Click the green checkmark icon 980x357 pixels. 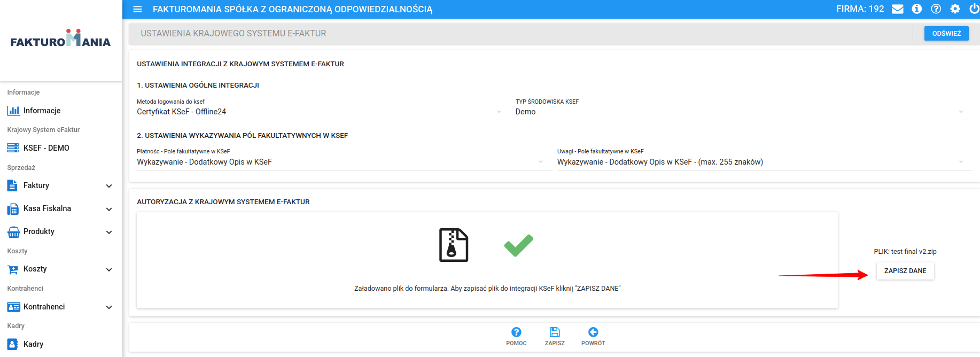tap(518, 245)
